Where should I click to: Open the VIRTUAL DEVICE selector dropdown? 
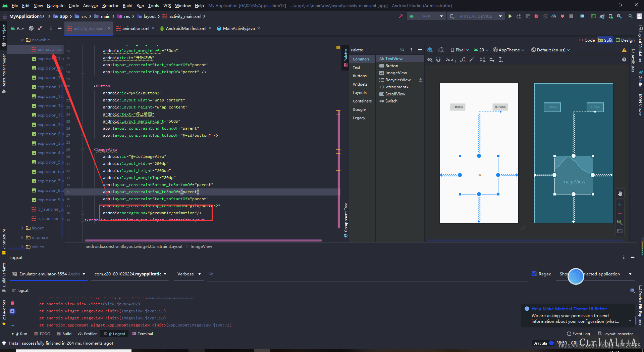(476, 16)
